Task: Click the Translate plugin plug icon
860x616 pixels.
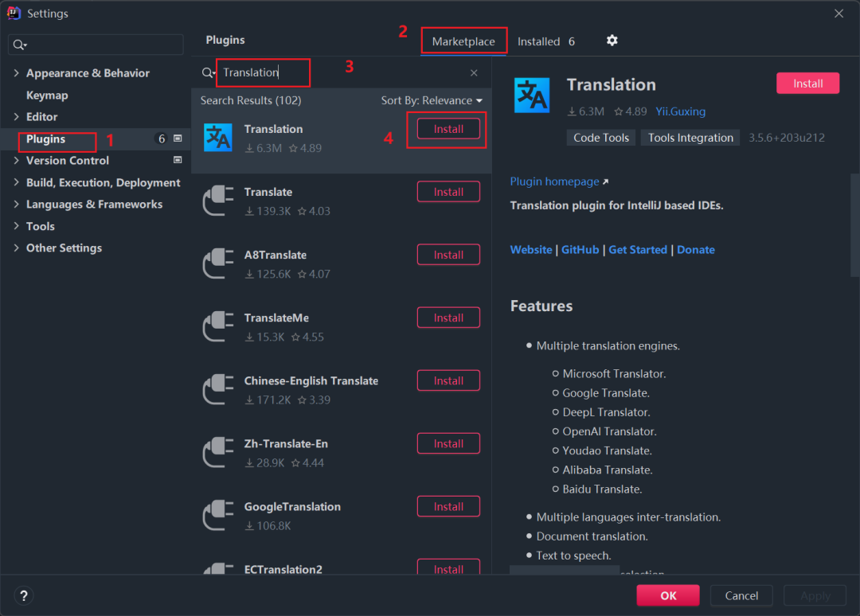Action: click(217, 201)
